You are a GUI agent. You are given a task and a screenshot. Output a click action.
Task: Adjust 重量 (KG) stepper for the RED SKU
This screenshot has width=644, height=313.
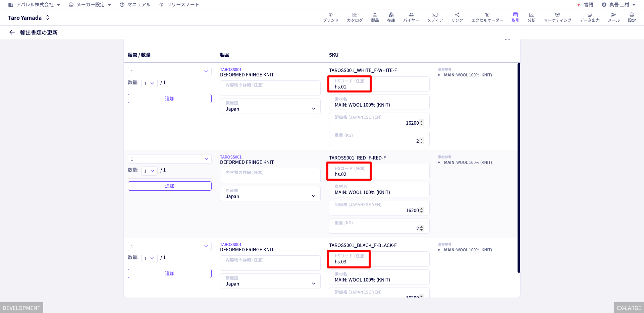coord(422,229)
